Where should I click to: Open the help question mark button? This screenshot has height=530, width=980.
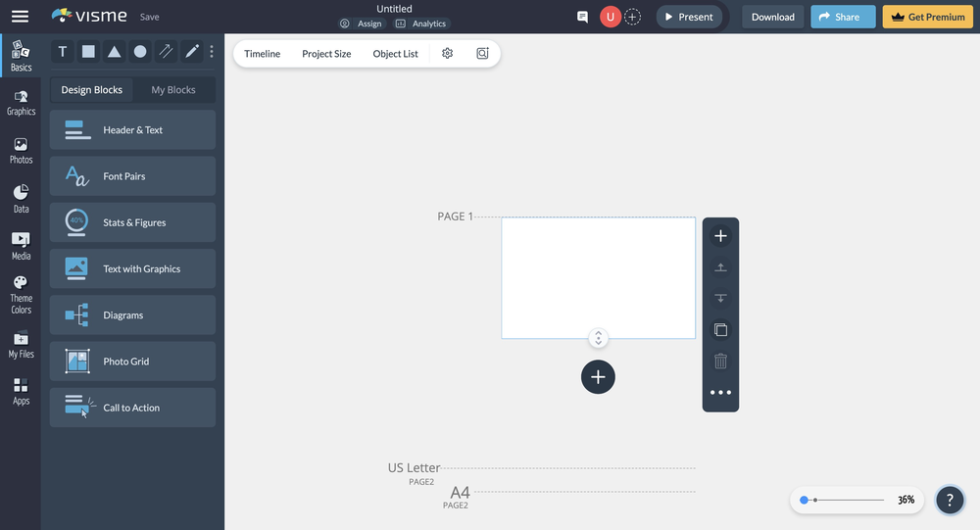[x=950, y=500]
